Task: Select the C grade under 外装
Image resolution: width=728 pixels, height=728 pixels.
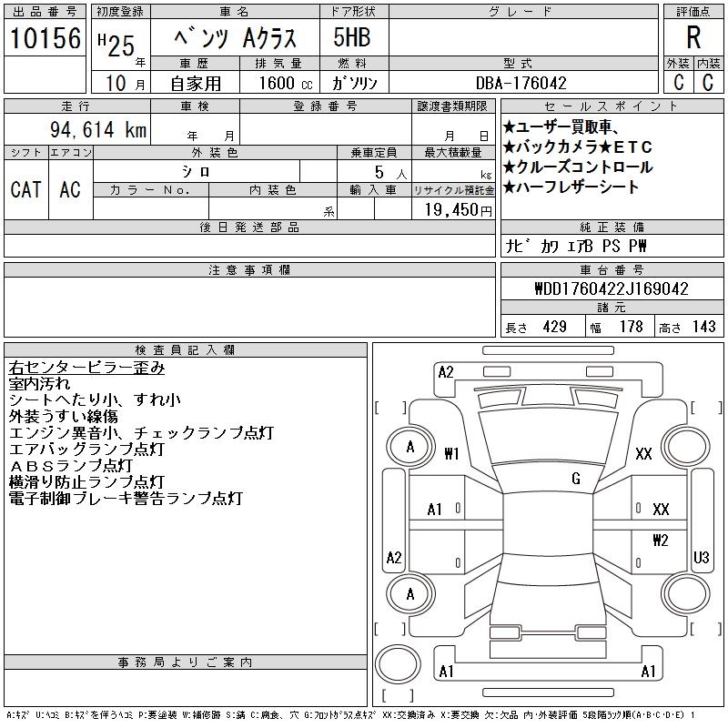Action: [x=678, y=82]
